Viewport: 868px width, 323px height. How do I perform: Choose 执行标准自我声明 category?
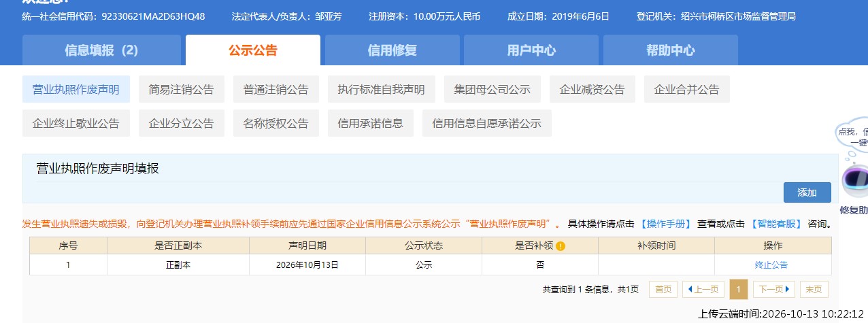pos(381,89)
